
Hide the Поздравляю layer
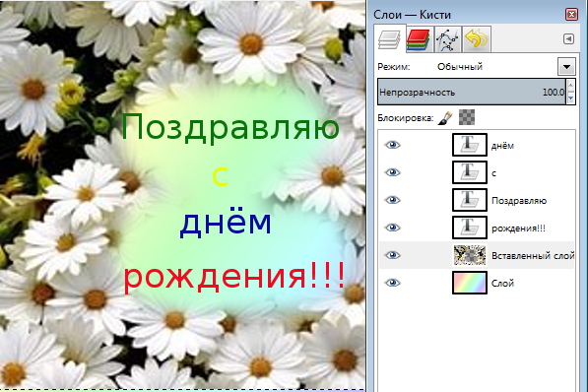(393, 200)
